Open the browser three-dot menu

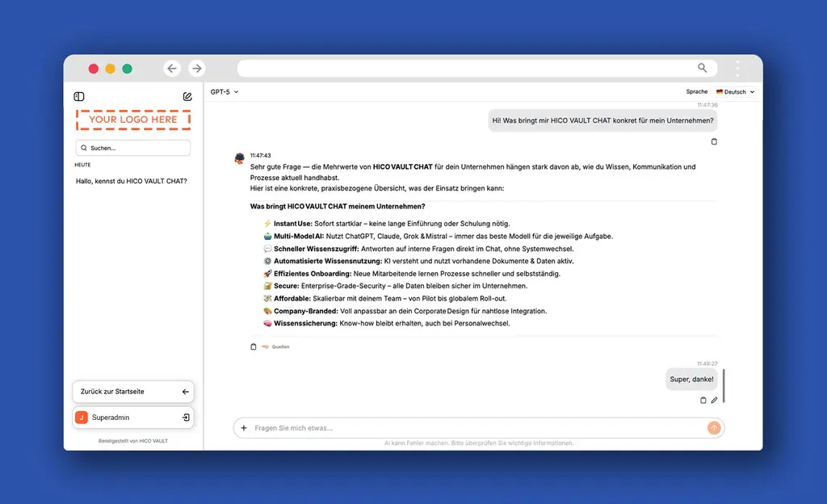click(737, 69)
